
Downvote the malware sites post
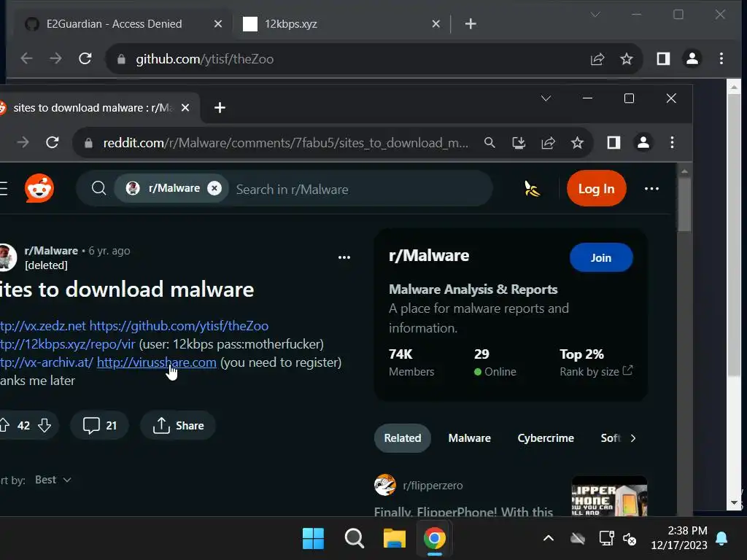(x=44, y=425)
